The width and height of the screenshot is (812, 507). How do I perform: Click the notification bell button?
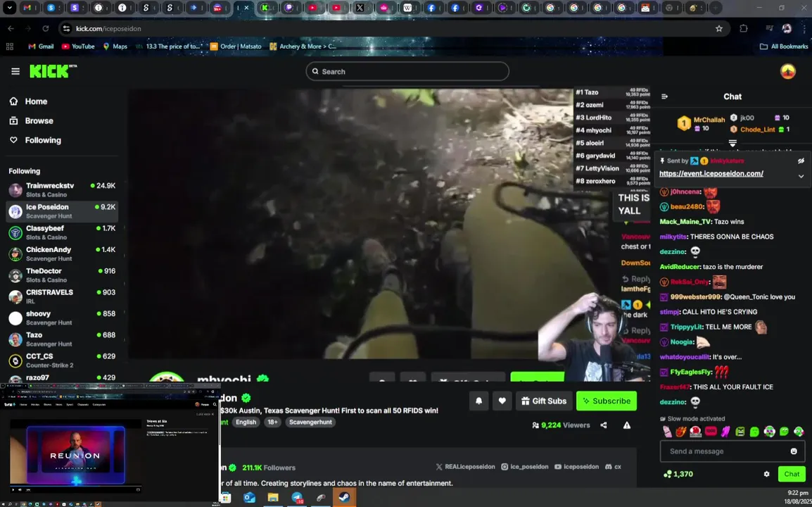pos(478,401)
